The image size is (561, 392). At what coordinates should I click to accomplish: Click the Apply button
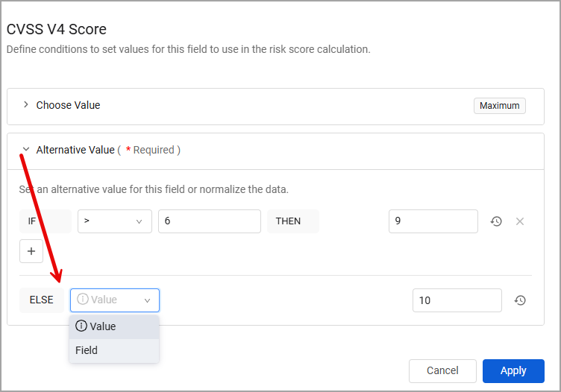[x=513, y=370]
